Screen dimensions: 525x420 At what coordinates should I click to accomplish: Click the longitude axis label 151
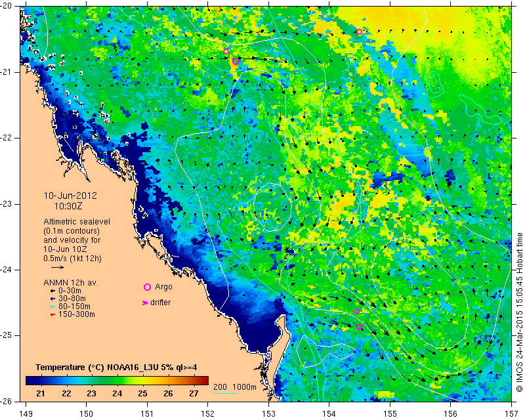(147, 414)
